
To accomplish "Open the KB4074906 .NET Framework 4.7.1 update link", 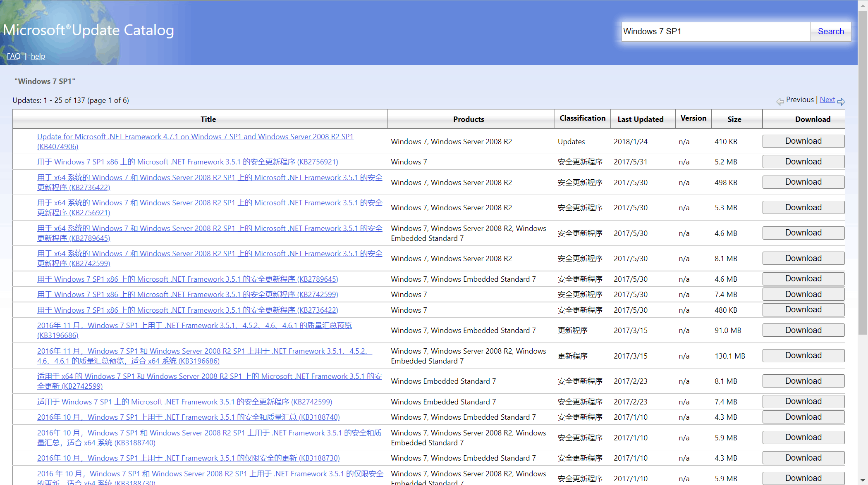I will coord(195,141).
